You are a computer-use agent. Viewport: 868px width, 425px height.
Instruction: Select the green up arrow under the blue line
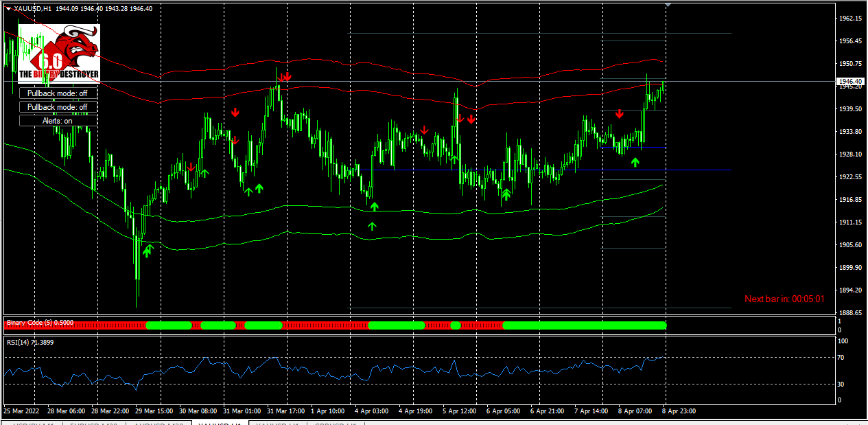click(x=635, y=162)
